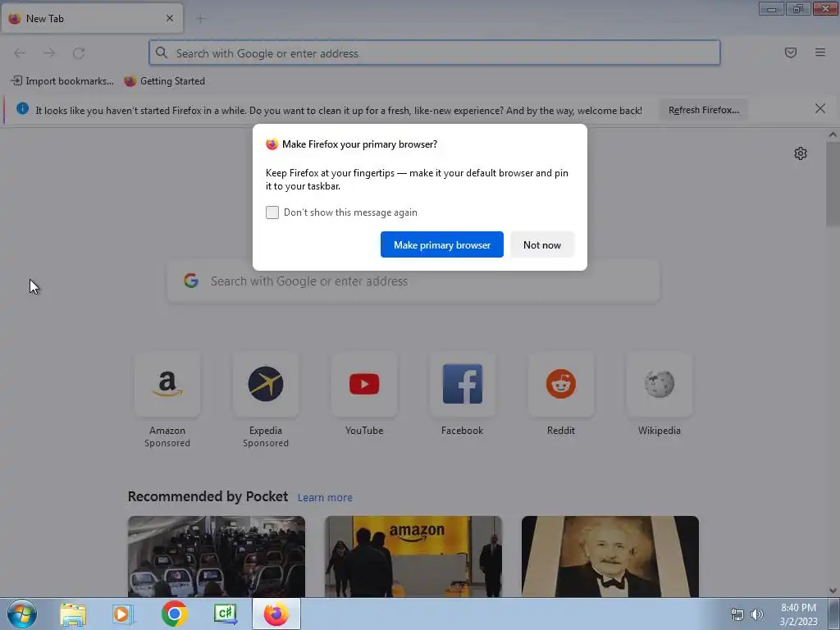
Task: Open the network tray icon
Action: (x=737, y=614)
